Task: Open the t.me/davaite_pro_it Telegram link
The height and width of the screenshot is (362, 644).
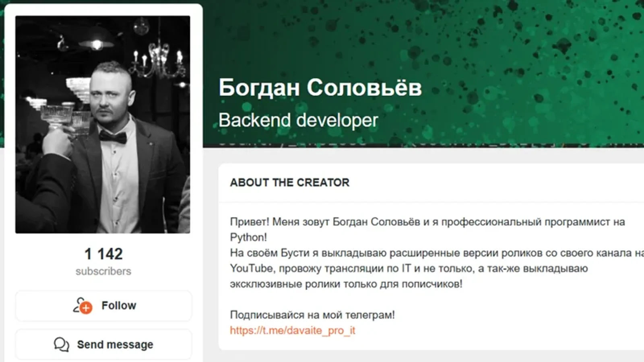Action: coord(293,331)
